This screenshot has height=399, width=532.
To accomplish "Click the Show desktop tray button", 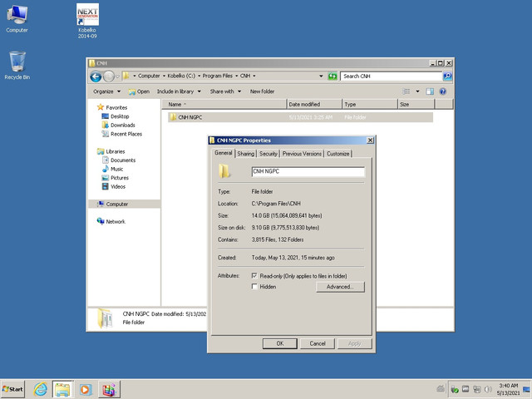I will coord(526,389).
